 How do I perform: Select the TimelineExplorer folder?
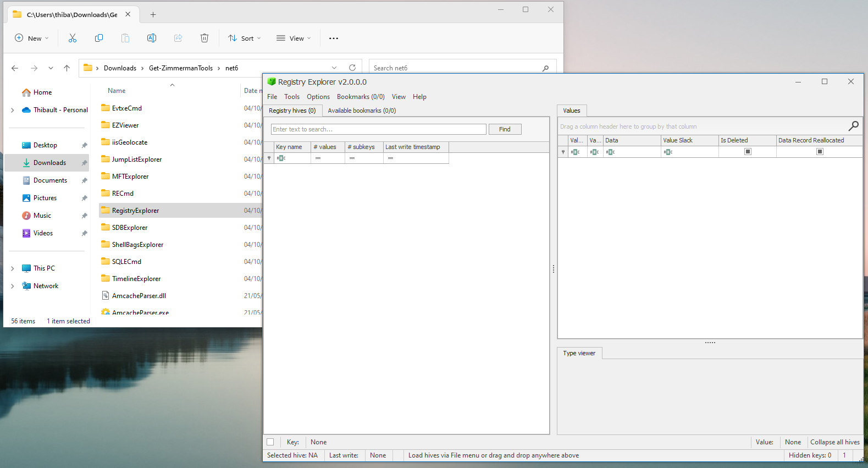tap(136, 279)
